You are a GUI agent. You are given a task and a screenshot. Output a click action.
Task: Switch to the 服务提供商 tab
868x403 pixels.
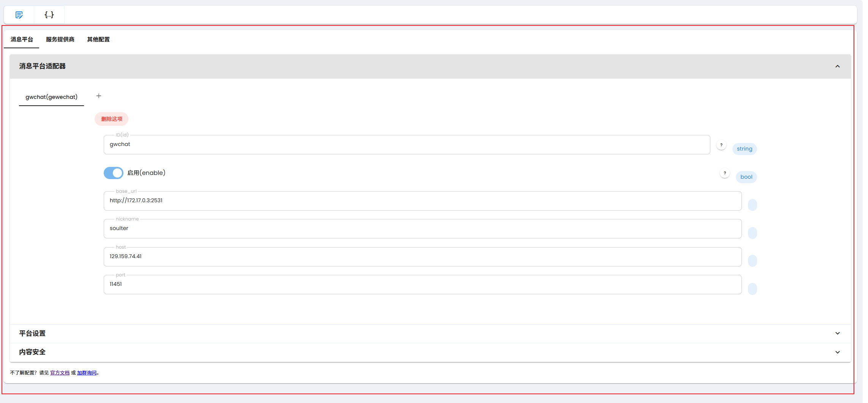tap(60, 39)
